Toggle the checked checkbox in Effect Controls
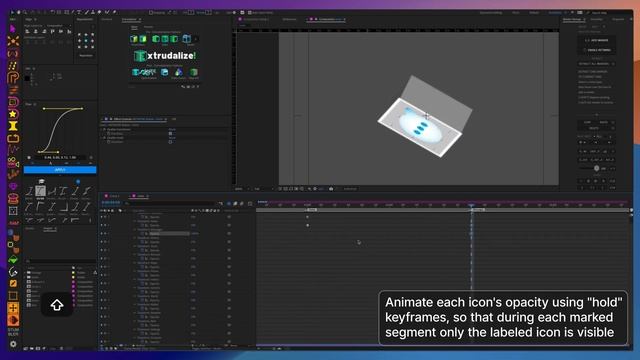The height and width of the screenshot is (360, 640). tap(170, 133)
